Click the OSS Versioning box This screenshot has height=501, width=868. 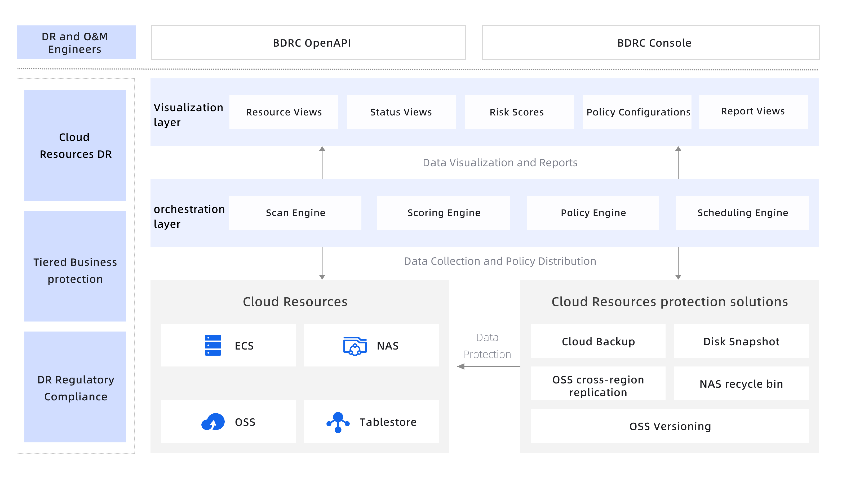[669, 426]
